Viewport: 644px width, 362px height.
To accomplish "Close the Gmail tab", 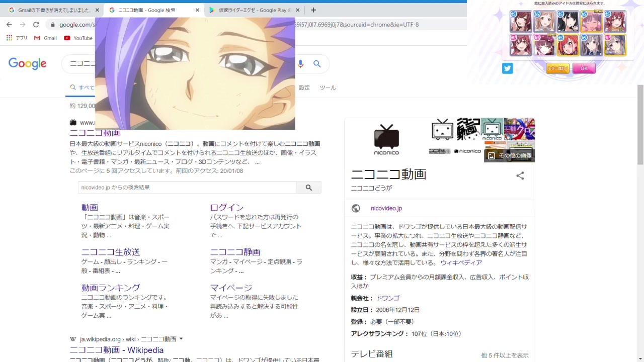I will pos(97,10).
